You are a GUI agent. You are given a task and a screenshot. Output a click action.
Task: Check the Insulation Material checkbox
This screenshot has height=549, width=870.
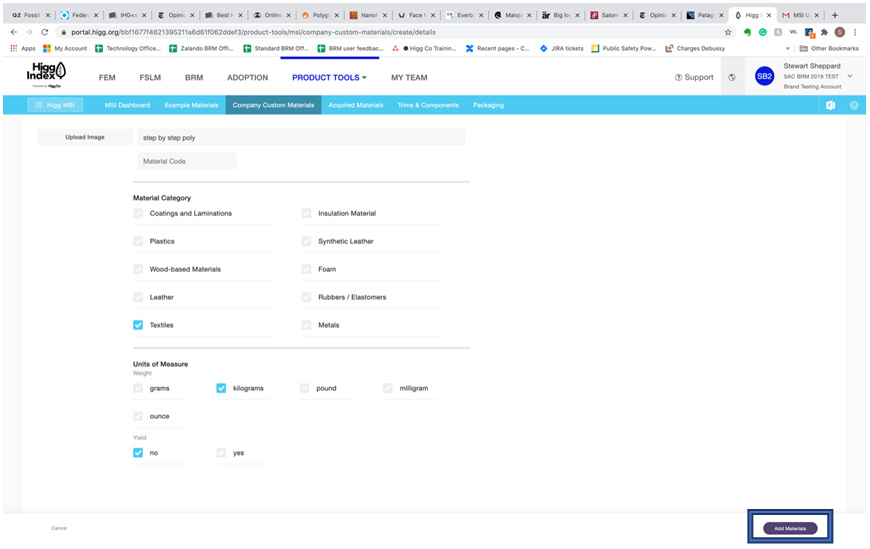pyautogui.click(x=306, y=213)
